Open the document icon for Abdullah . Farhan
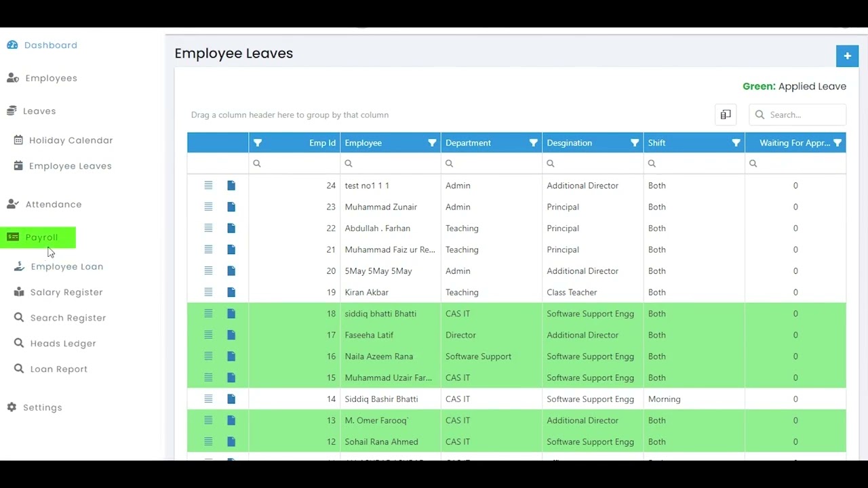 tap(231, 228)
